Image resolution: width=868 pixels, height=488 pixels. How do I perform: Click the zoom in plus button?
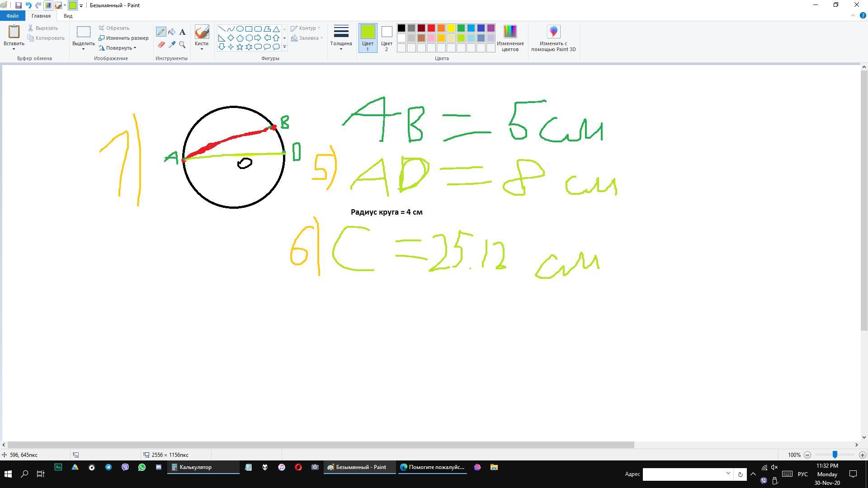click(862, 455)
